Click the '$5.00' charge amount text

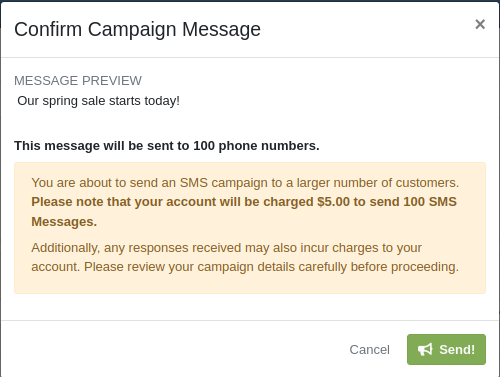pyautogui.click(x=333, y=202)
